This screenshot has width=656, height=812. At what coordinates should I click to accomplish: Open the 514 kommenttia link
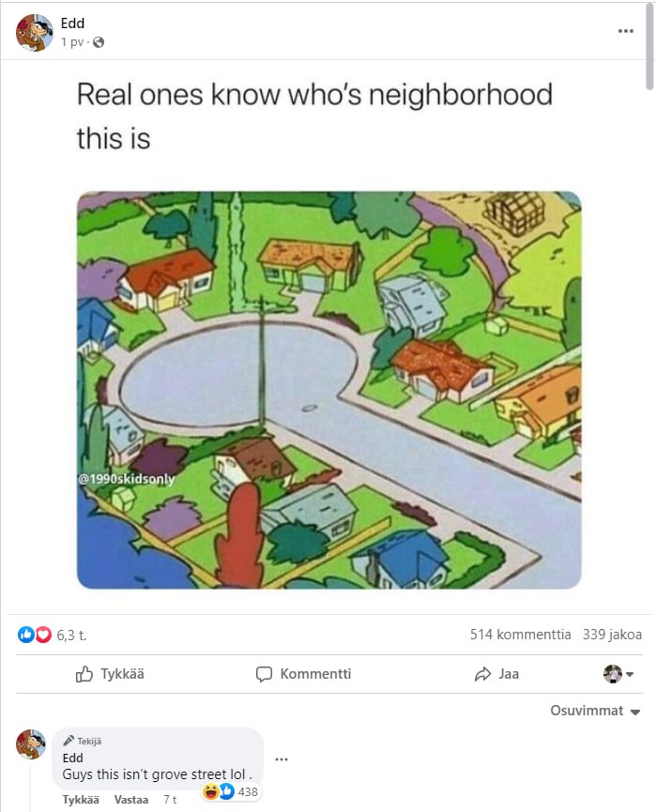520,635
